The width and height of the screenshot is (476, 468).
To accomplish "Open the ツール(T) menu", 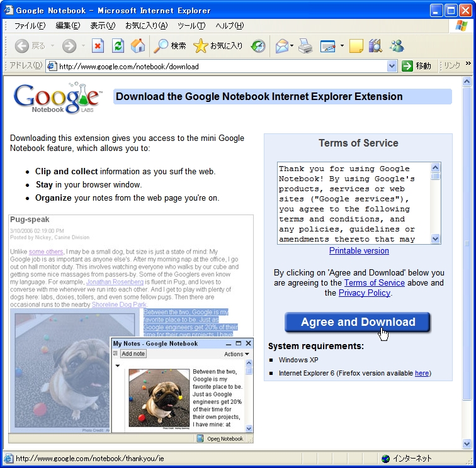I will tap(191, 26).
